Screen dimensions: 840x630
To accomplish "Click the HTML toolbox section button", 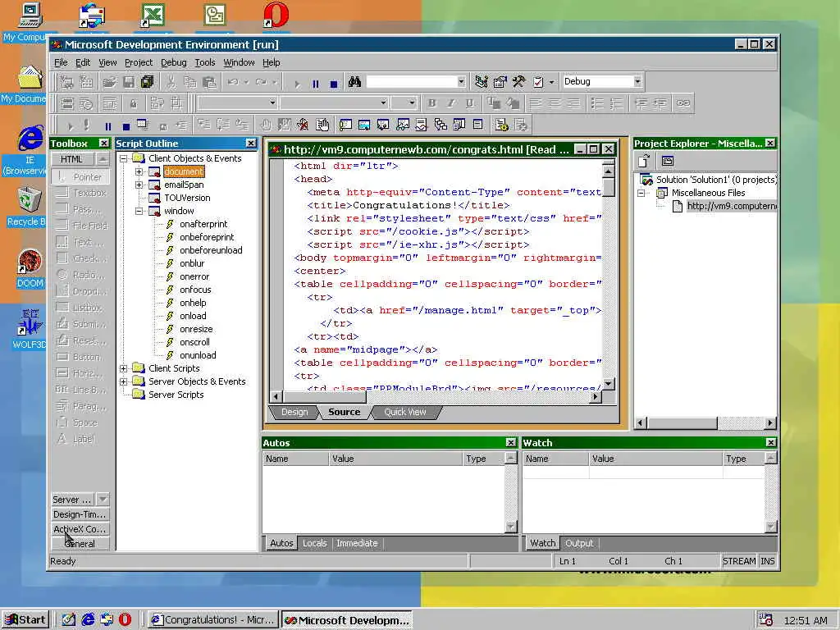I will point(72,159).
